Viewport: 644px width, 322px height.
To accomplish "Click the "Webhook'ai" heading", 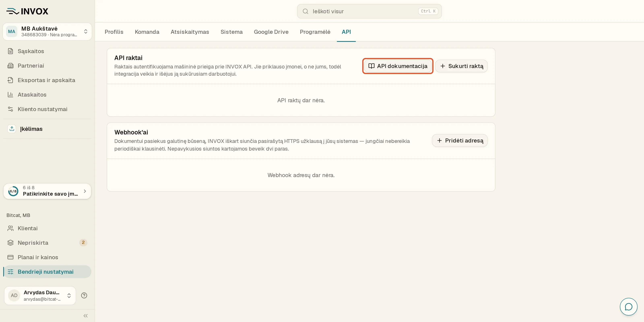I will [131, 132].
